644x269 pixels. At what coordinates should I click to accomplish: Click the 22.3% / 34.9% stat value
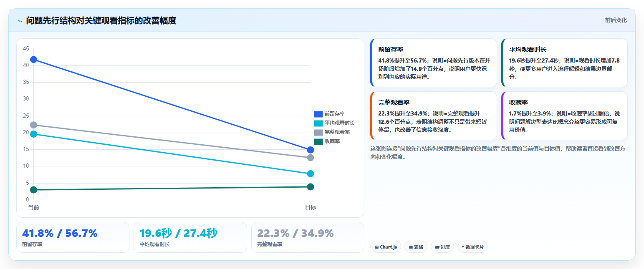[295, 233]
